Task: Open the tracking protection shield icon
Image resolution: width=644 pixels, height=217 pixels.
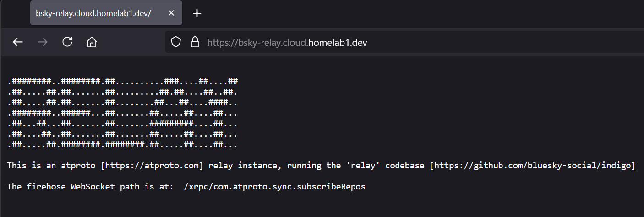Action: click(176, 42)
